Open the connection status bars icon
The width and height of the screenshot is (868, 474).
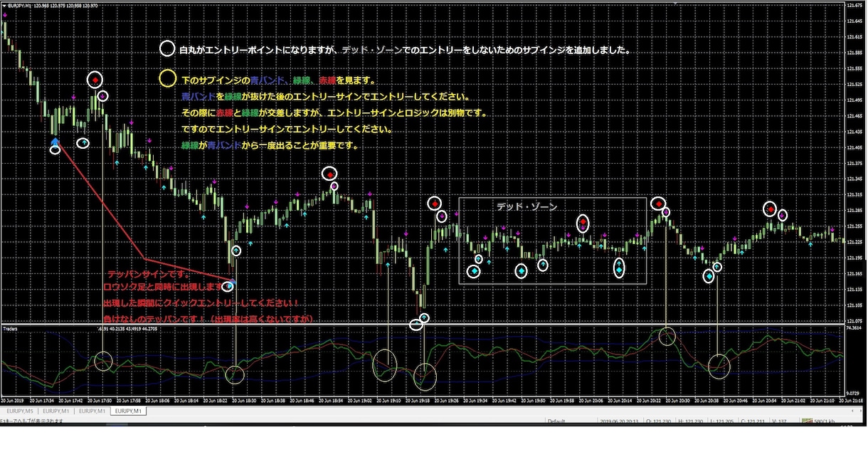pyautogui.click(x=807, y=421)
